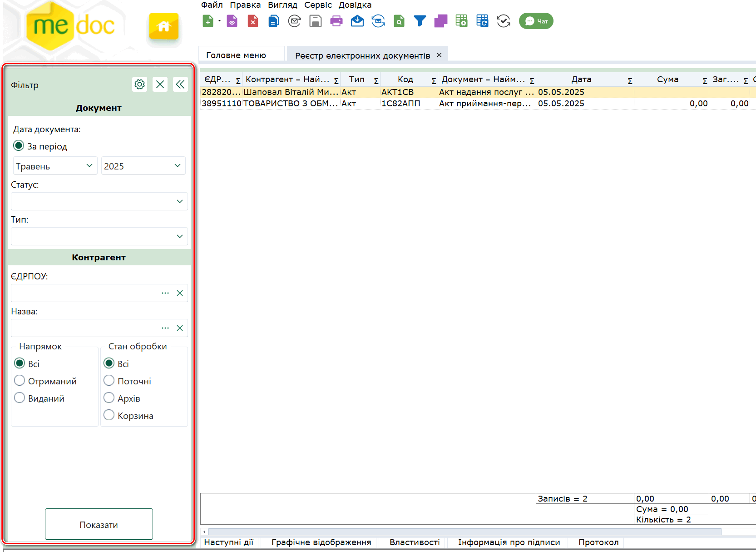Click the Показати button

click(x=99, y=524)
